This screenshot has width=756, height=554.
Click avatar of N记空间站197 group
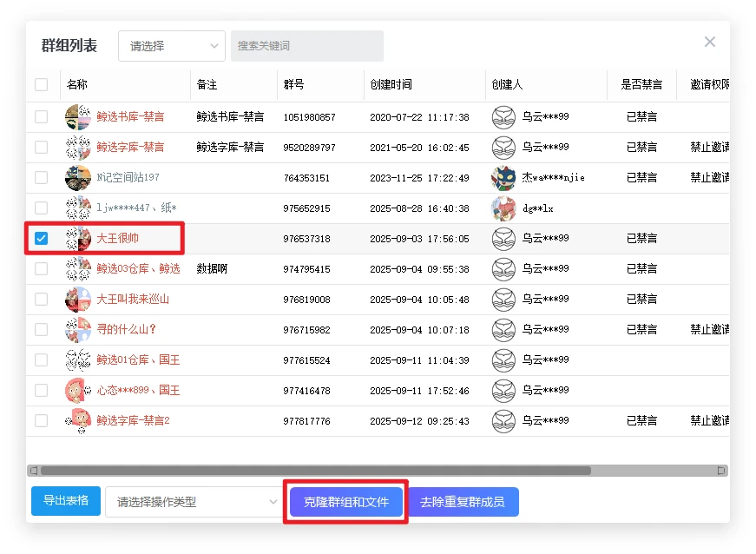click(78, 178)
